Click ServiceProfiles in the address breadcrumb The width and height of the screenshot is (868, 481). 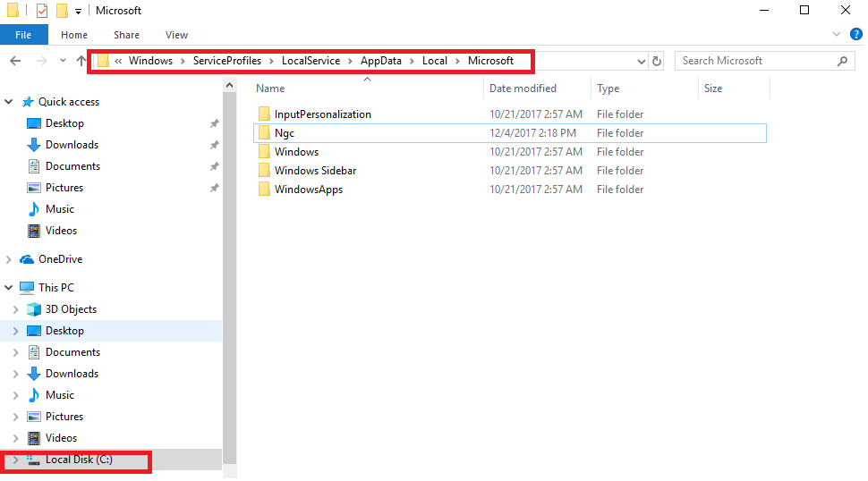pos(227,61)
